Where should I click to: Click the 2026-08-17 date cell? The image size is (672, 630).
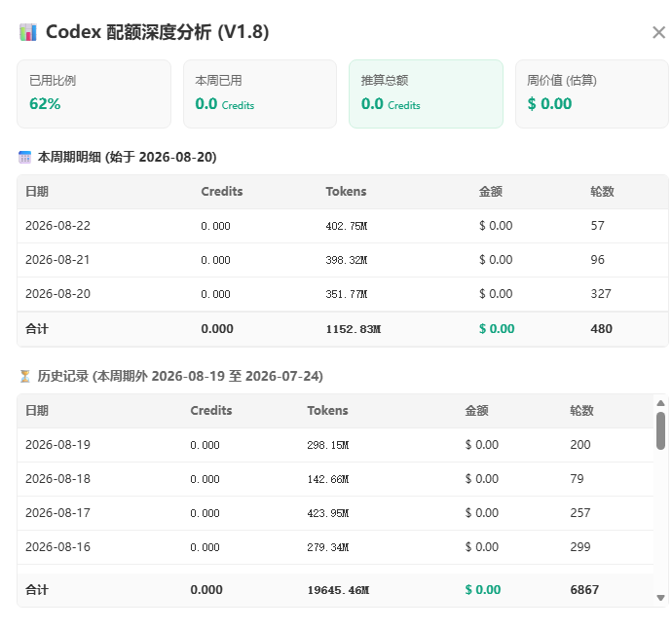pos(57,513)
